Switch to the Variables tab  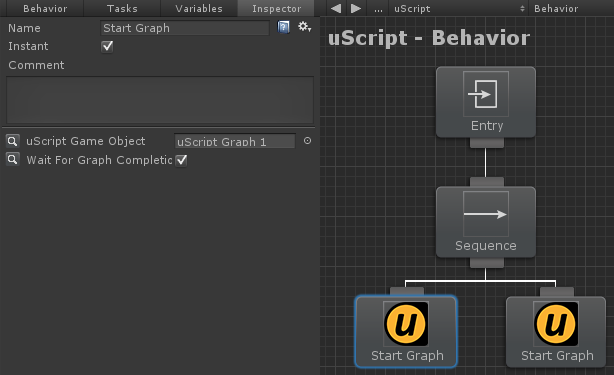(x=199, y=8)
